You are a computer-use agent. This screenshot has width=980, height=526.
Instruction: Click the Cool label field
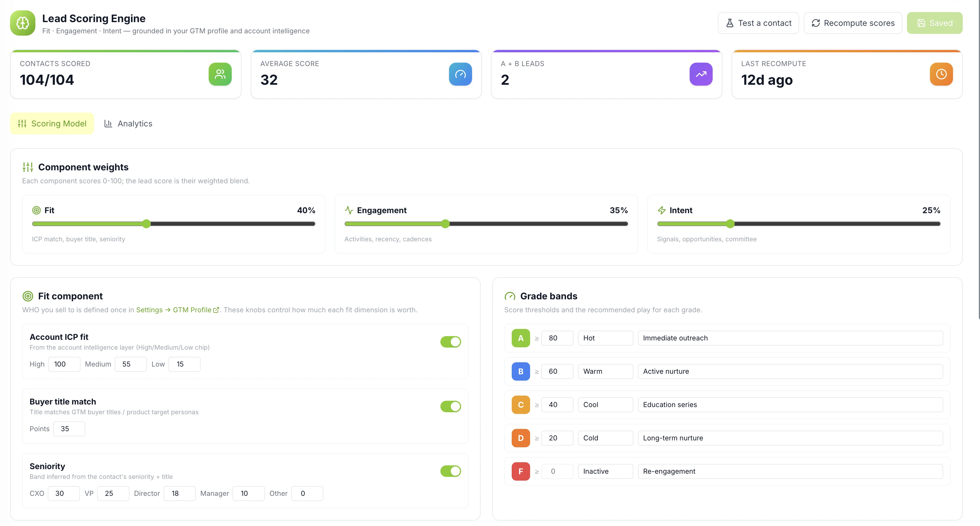(x=606, y=405)
